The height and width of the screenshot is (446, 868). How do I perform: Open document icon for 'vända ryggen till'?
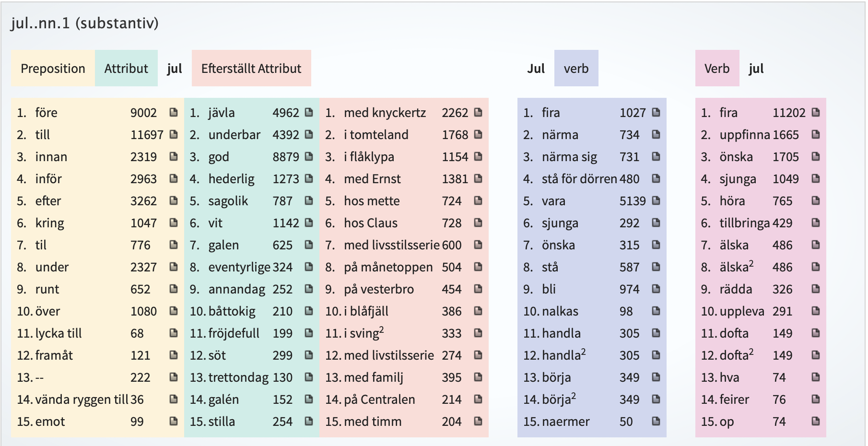(x=174, y=399)
